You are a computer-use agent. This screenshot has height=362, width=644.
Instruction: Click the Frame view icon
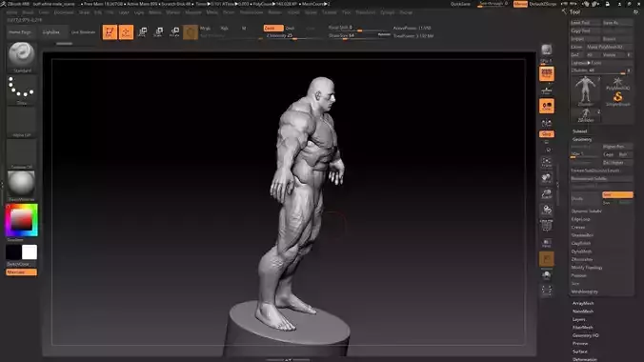point(546,162)
